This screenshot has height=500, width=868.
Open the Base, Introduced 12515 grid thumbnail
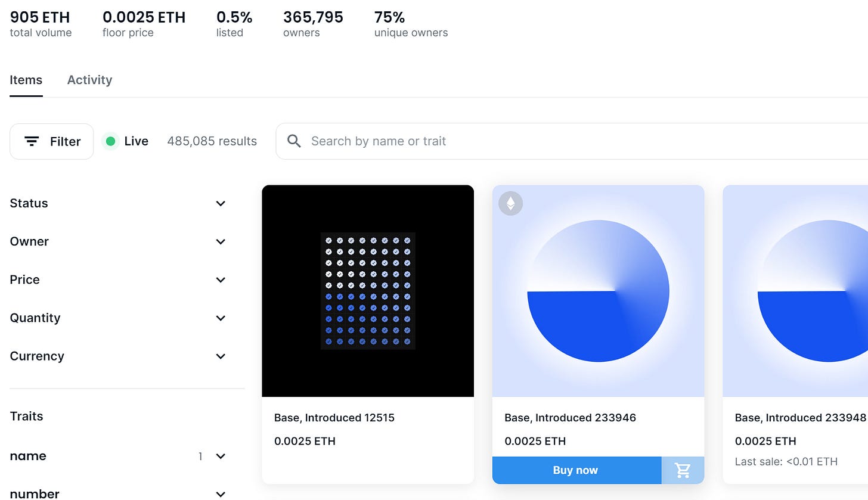(368, 291)
